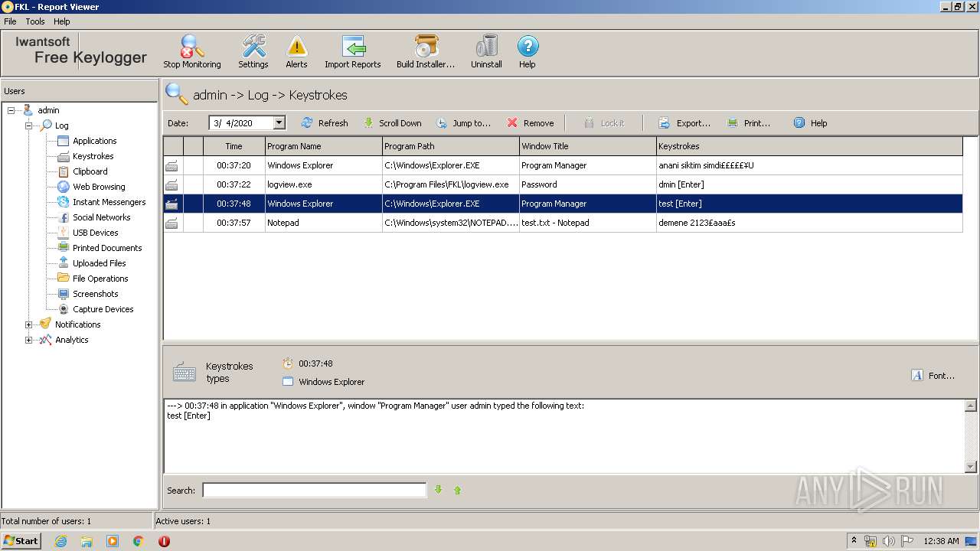This screenshot has width=980, height=551.
Task: Open Web Browsing log category
Action: click(99, 187)
